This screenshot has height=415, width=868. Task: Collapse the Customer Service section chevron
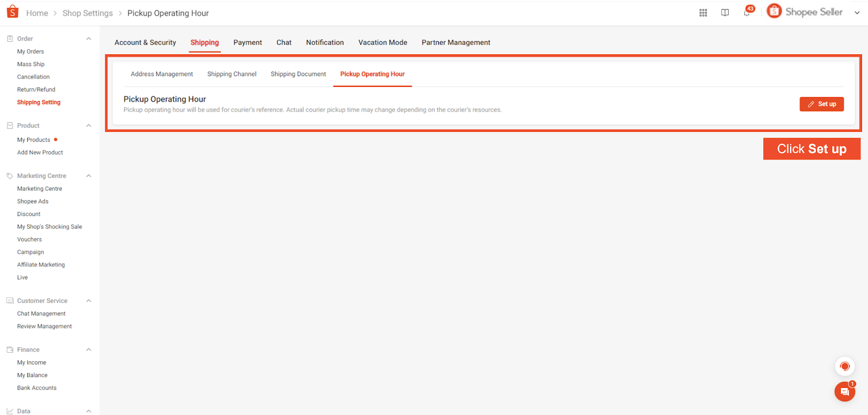pyautogui.click(x=89, y=301)
